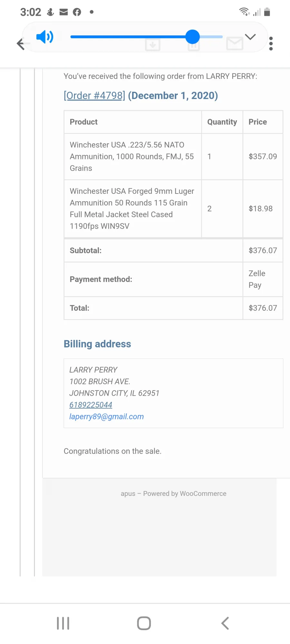Email laperry89@gmail.com link

click(x=107, y=417)
